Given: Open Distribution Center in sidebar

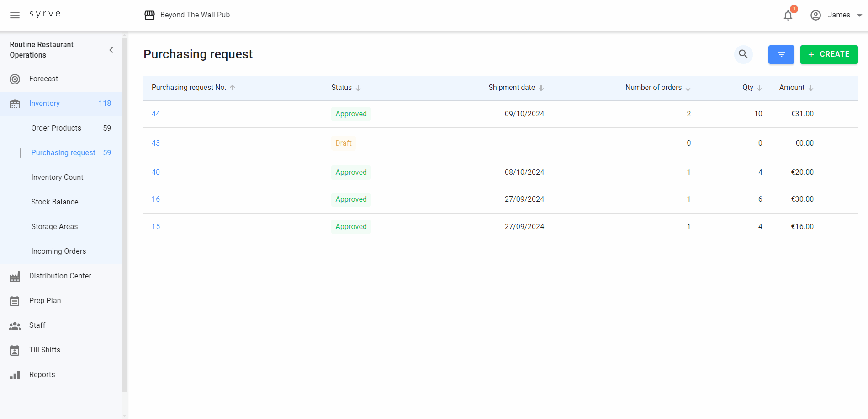Looking at the screenshot, I should (x=60, y=276).
